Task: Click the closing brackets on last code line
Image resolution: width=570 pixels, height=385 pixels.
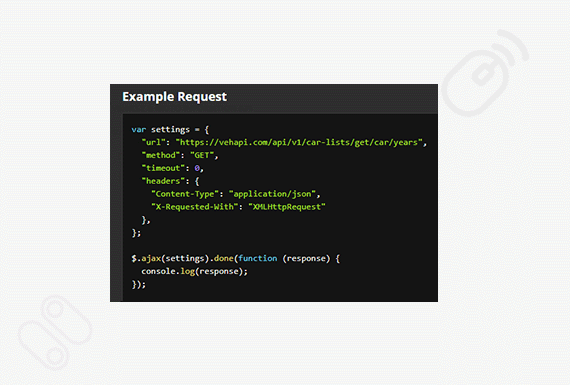Action: [139, 284]
